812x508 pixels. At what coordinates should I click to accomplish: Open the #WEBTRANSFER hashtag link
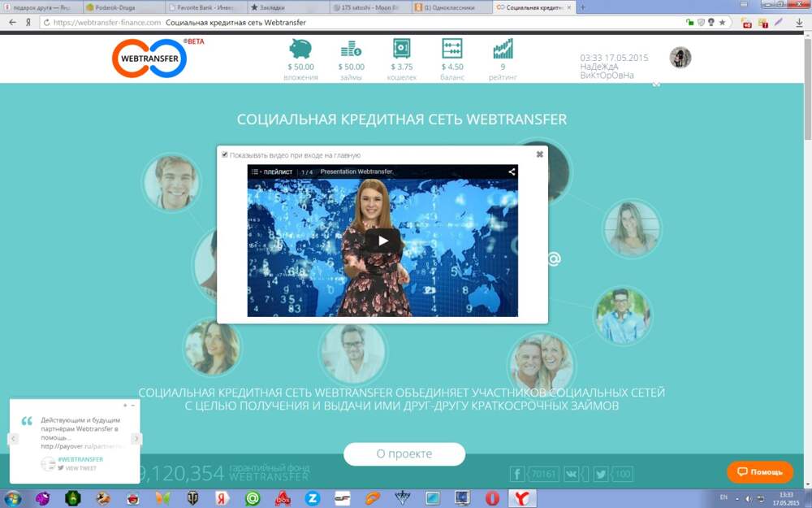pyautogui.click(x=80, y=459)
